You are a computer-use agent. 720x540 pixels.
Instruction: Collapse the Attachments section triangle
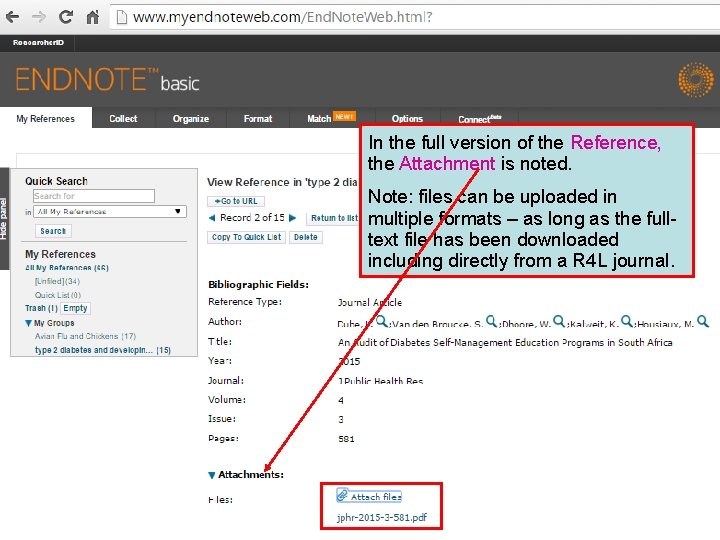tap(212, 475)
